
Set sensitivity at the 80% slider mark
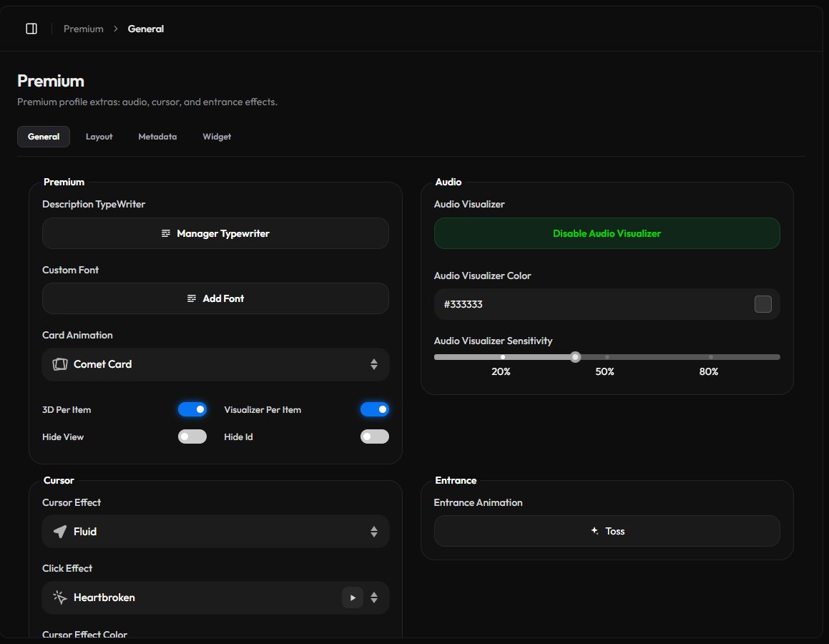pyautogui.click(x=710, y=357)
